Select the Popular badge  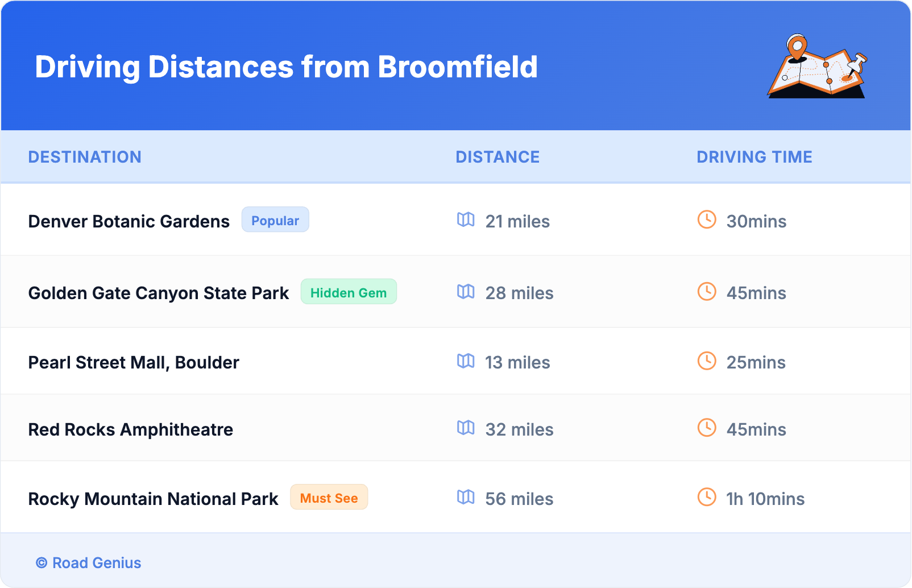(275, 220)
